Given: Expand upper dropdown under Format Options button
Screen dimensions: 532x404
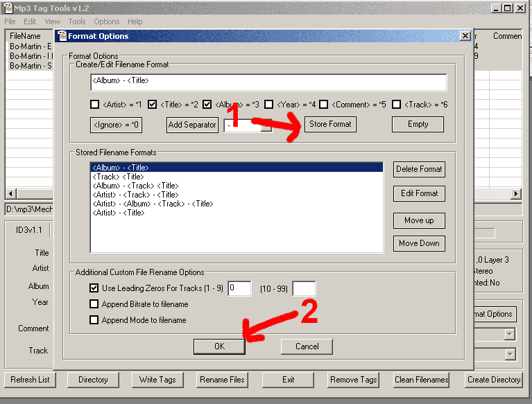Looking at the screenshot, I should 510,335.
